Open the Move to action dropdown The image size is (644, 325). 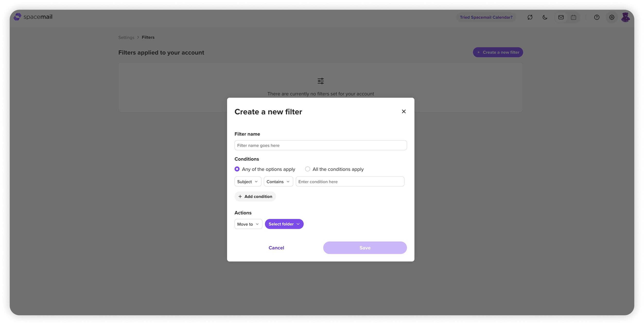[x=248, y=224]
